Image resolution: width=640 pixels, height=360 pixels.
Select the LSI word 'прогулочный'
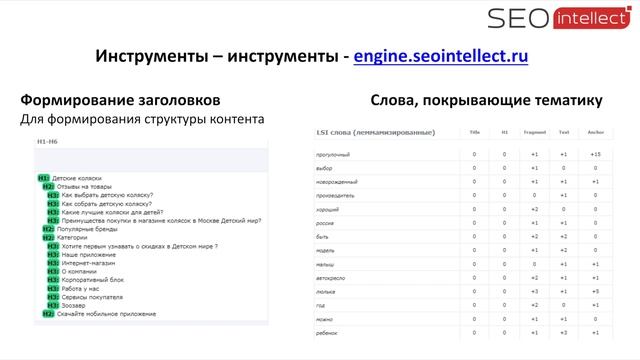click(x=333, y=155)
